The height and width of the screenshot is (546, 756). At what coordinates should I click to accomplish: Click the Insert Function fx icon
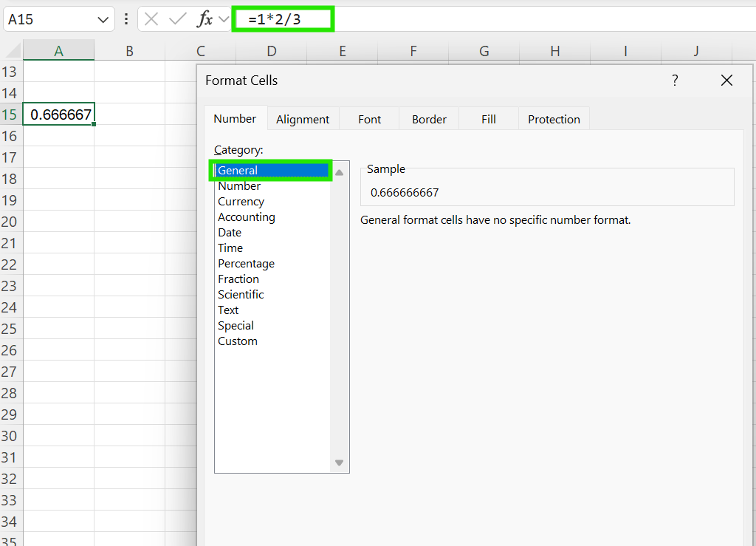[x=205, y=18]
